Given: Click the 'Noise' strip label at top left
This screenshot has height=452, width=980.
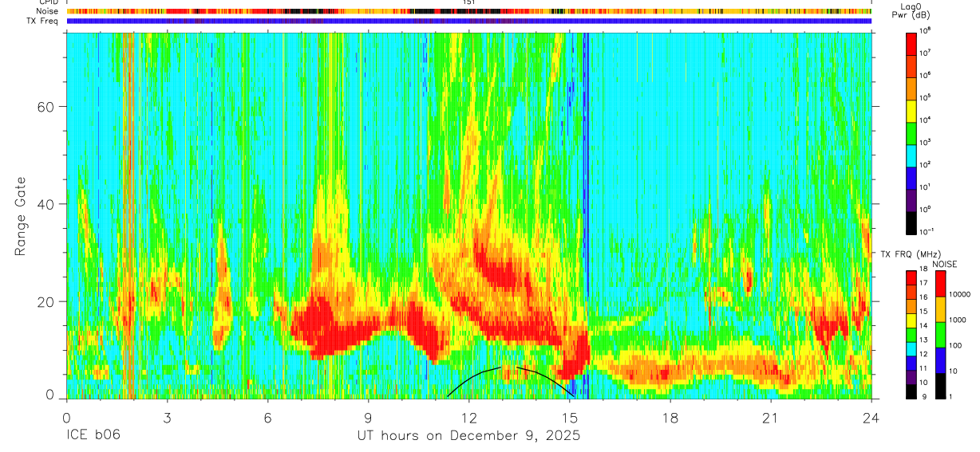Looking at the screenshot, I should 47,11.
